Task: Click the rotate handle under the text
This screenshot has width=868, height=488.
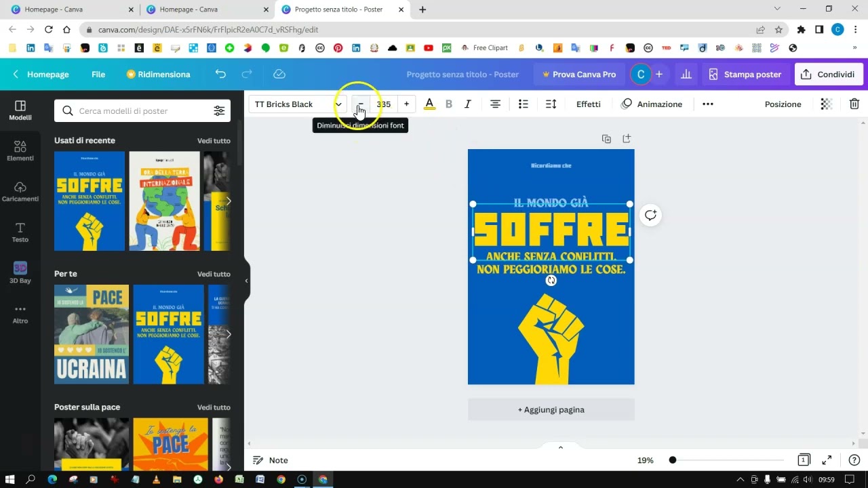Action: click(x=551, y=281)
